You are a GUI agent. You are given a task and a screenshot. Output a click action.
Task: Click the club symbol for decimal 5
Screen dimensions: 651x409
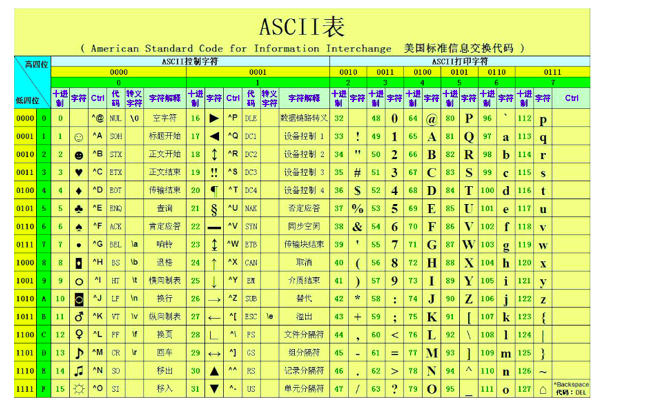click(78, 208)
